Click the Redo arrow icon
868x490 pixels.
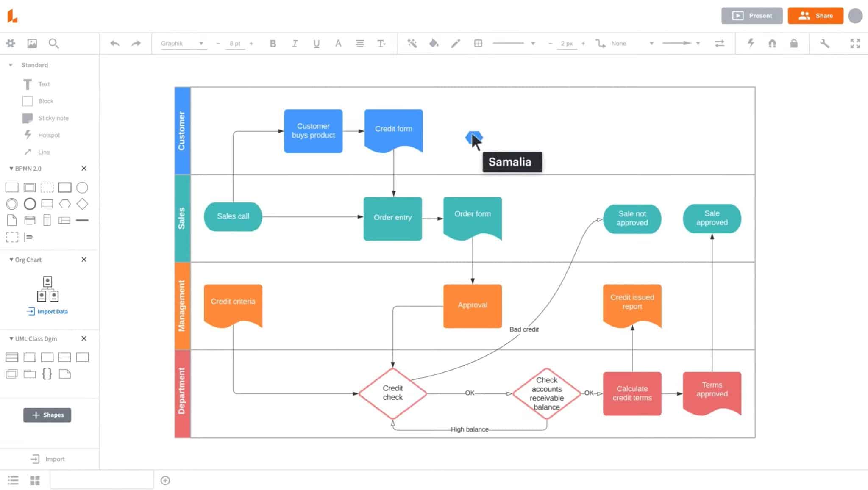tap(135, 43)
